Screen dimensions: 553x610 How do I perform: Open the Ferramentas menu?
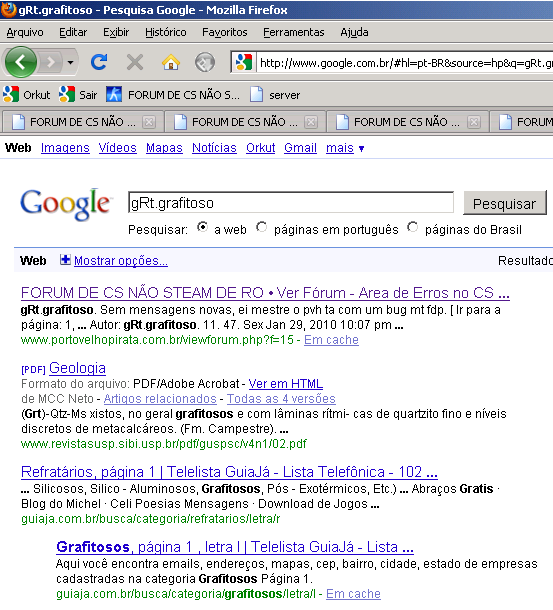click(293, 32)
